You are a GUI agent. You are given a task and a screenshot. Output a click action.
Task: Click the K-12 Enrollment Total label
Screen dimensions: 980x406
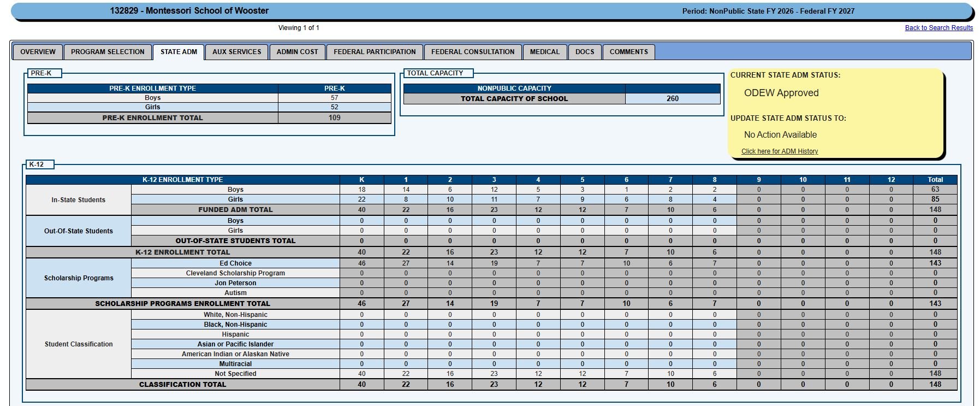coord(182,252)
